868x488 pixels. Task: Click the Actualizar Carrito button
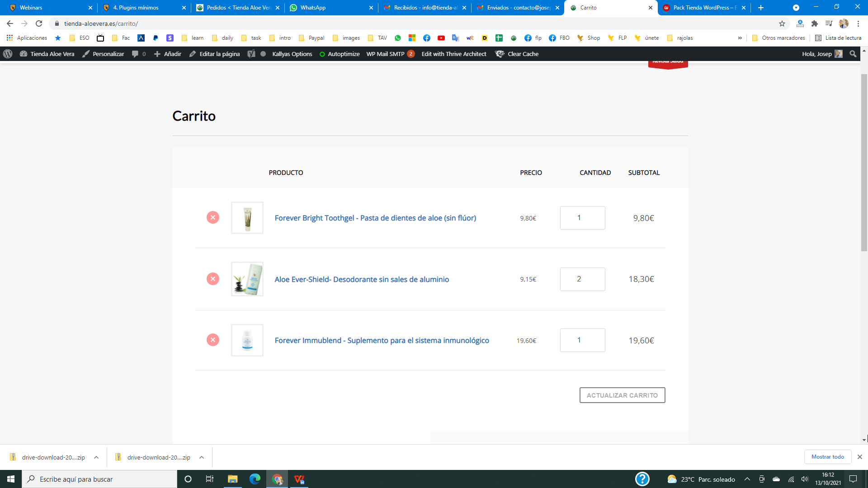622,395
